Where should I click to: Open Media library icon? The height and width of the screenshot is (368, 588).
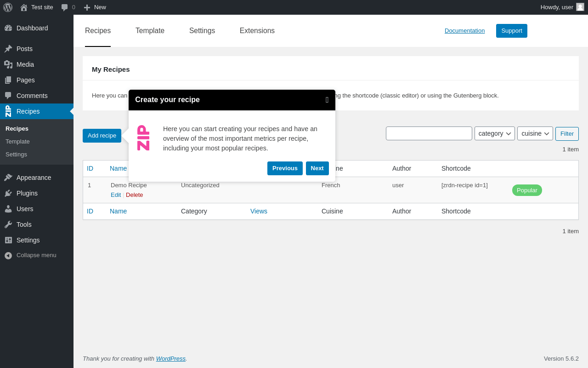(8, 64)
